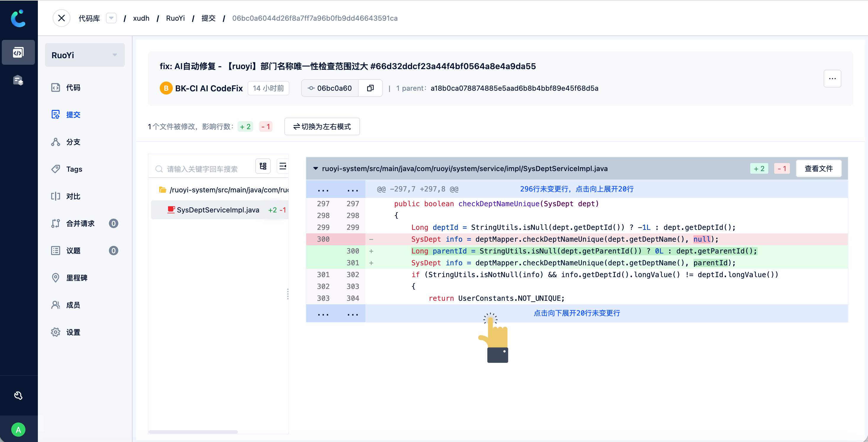Open the wrench tool icon at bottom left

point(18,396)
